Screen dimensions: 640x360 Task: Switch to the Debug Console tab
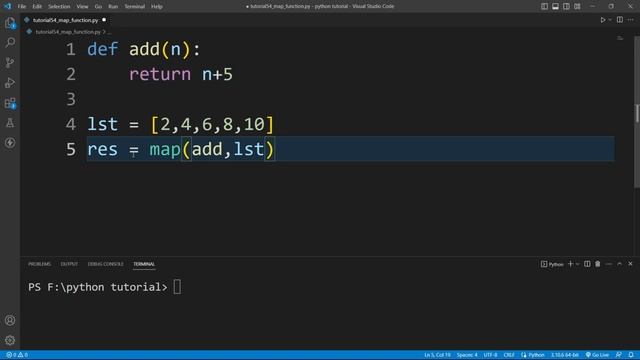(x=105, y=264)
